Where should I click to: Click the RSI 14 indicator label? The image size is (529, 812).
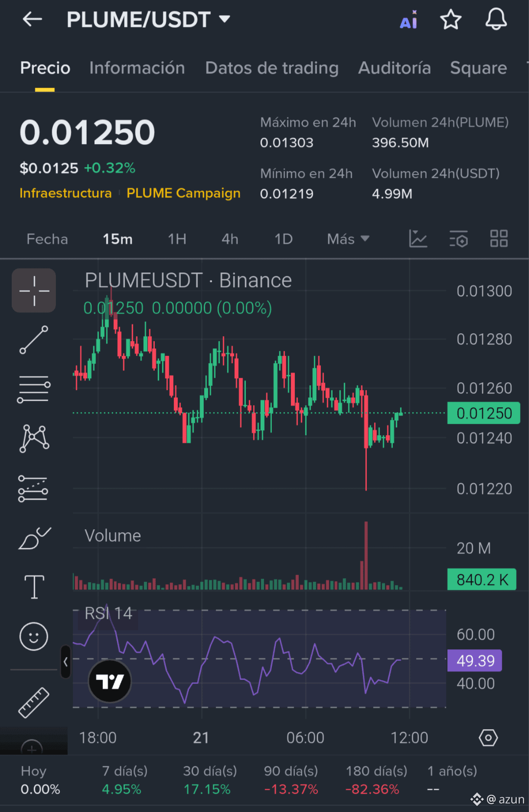click(x=108, y=613)
